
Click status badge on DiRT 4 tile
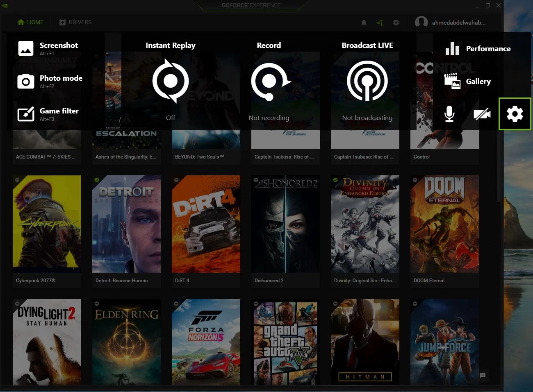point(176,180)
